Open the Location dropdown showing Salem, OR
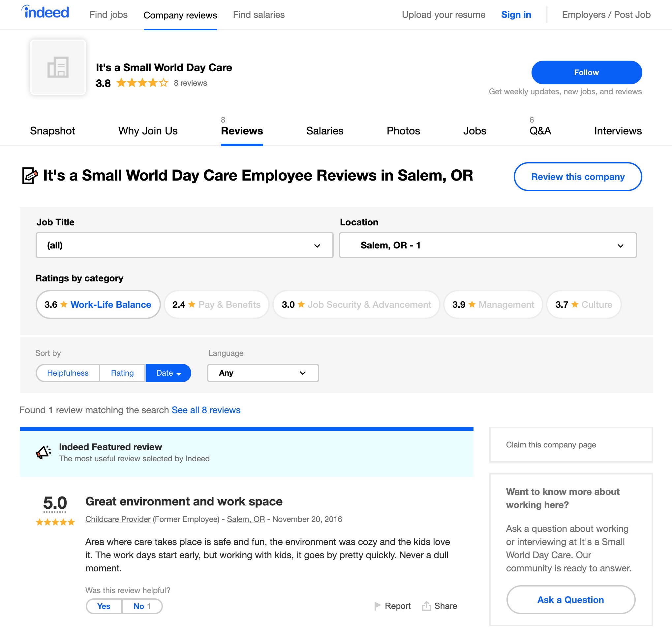 [487, 245]
